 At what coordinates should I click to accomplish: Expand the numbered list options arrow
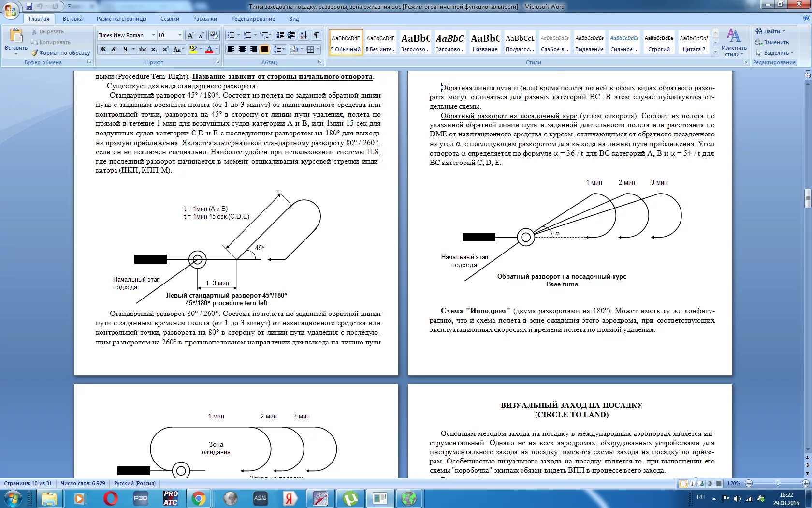click(x=255, y=35)
